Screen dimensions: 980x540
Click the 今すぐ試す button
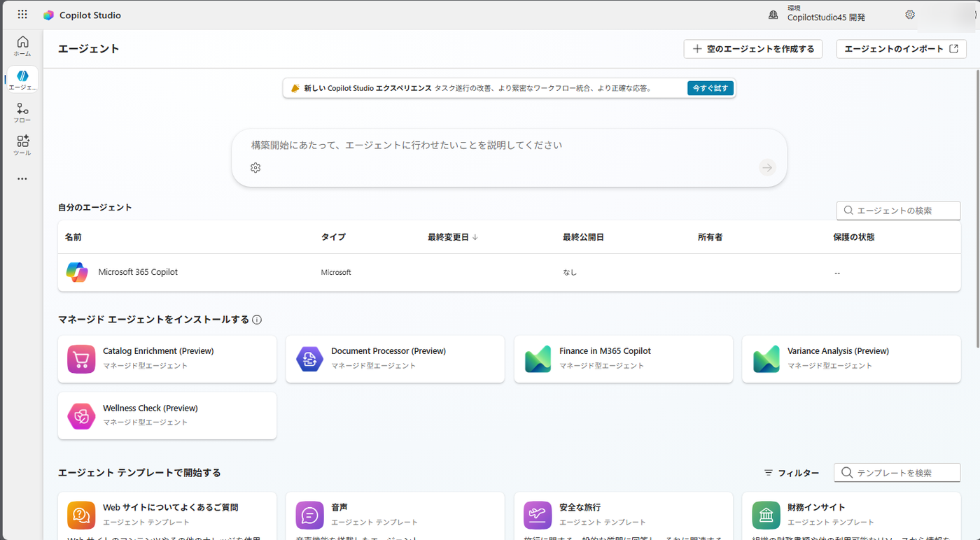tap(710, 88)
